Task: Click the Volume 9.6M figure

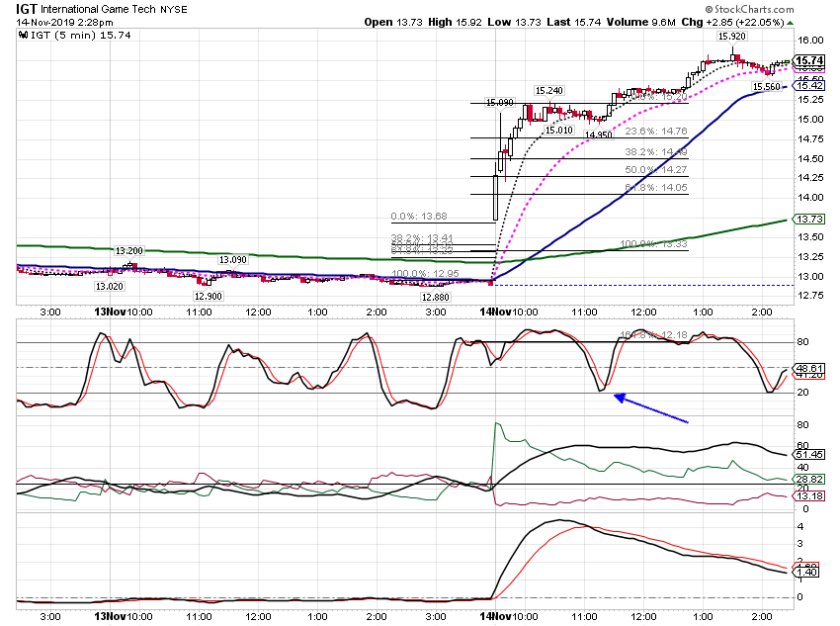Action: coord(640,23)
